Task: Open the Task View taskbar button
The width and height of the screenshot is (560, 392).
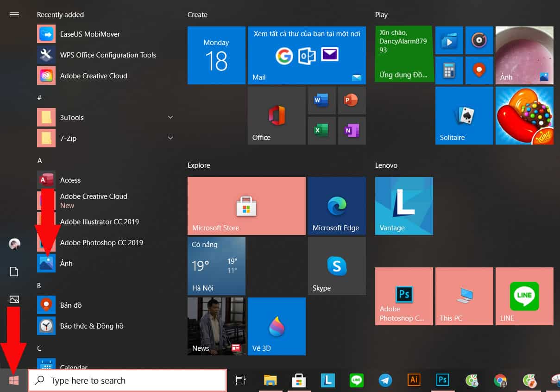Action: point(240,380)
